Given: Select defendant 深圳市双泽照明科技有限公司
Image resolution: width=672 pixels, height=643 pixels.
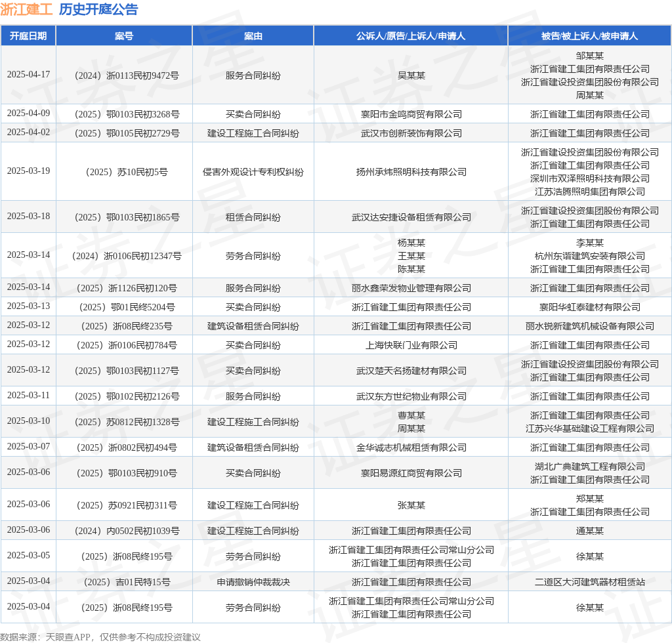Looking at the screenshot, I should [x=590, y=178].
